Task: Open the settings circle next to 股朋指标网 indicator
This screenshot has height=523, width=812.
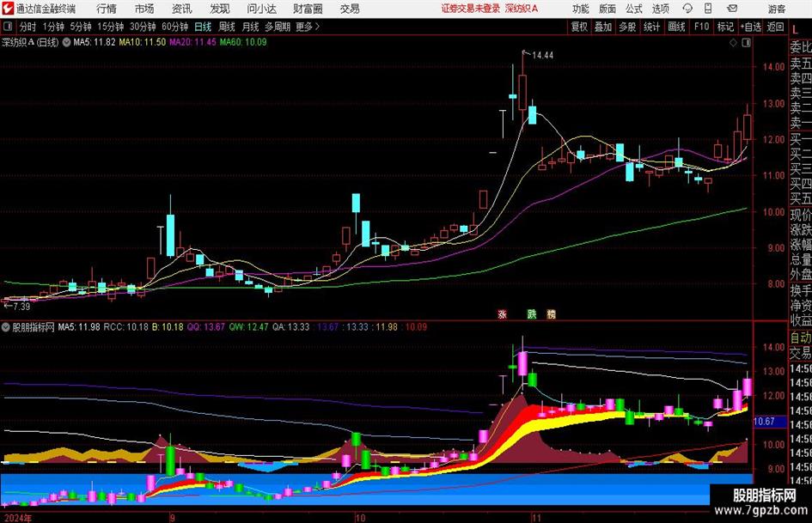Action: click(x=6, y=327)
